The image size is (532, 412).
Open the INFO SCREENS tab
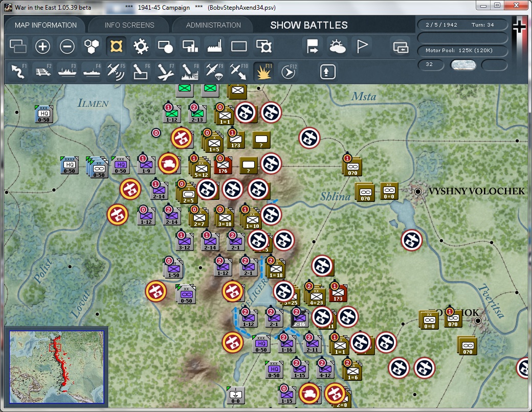point(129,25)
